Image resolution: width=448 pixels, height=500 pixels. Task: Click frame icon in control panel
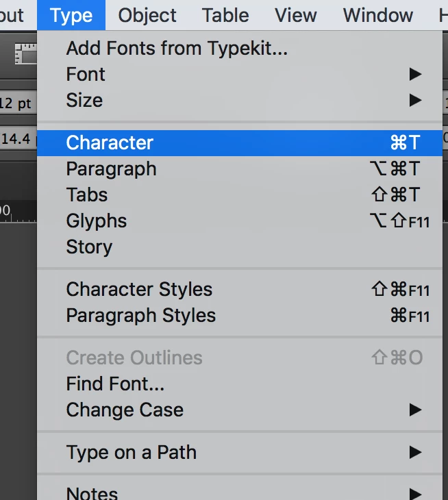tap(26, 53)
